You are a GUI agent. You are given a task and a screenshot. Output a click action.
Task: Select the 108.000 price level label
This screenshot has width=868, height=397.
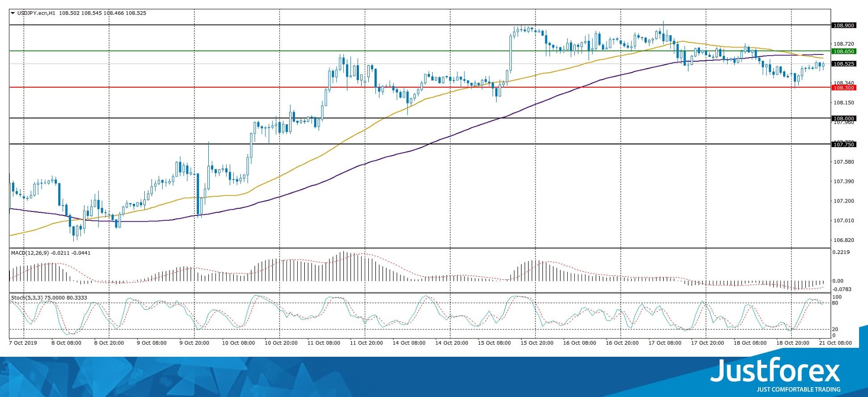(844, 118)
